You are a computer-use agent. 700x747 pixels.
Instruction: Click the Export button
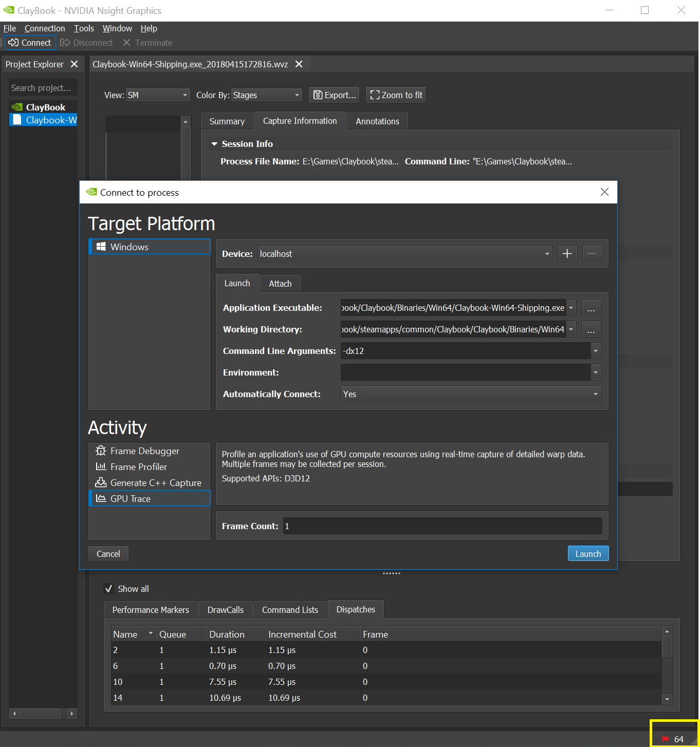click(x=334, y=95)
